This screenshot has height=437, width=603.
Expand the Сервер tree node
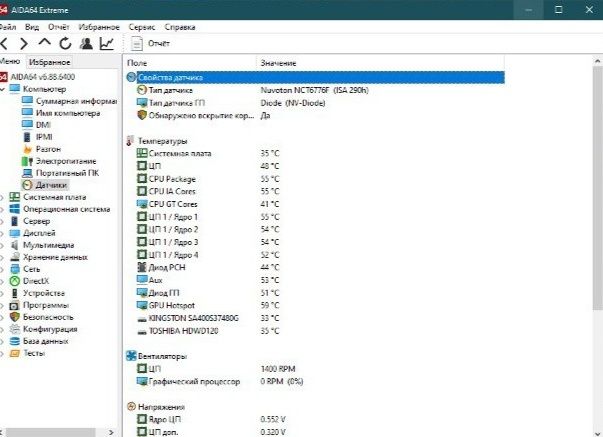pos(2,222)
